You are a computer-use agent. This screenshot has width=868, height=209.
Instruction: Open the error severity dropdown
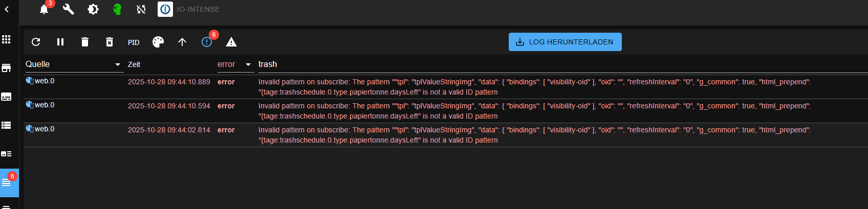pyautogui.click(x=235, y=64)
